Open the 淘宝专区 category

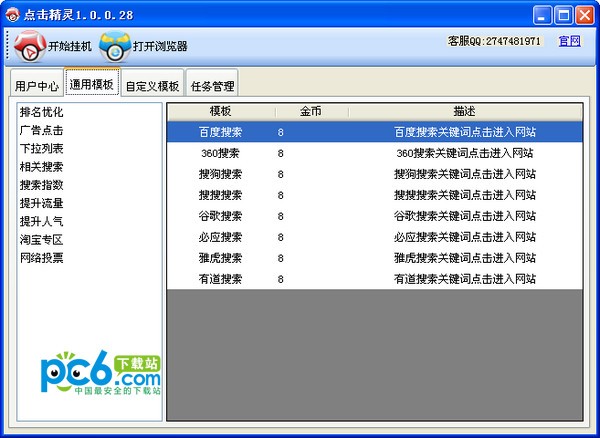coord(41,240)
